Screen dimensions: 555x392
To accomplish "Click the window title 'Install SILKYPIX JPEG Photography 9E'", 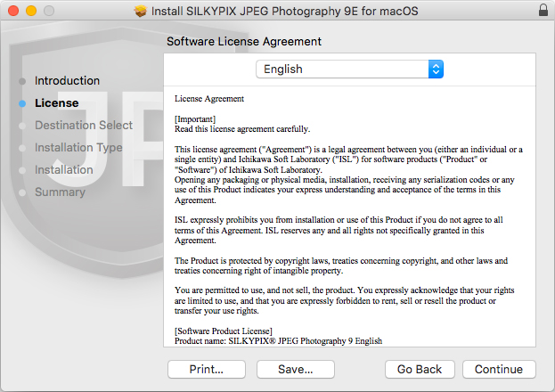I will click(x=284, y=11).
